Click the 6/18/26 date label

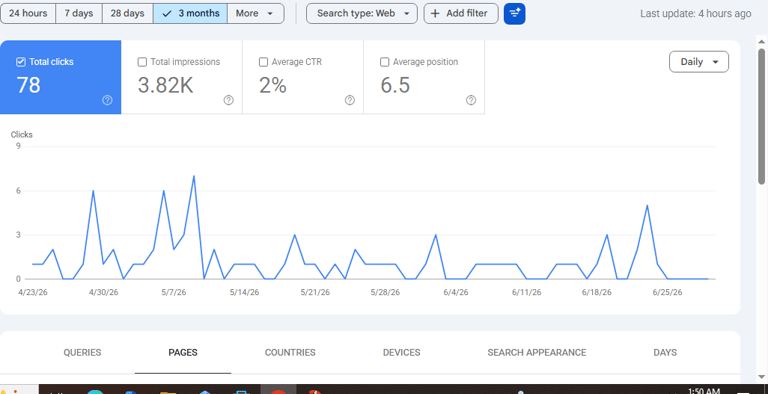tap(597, 293)
